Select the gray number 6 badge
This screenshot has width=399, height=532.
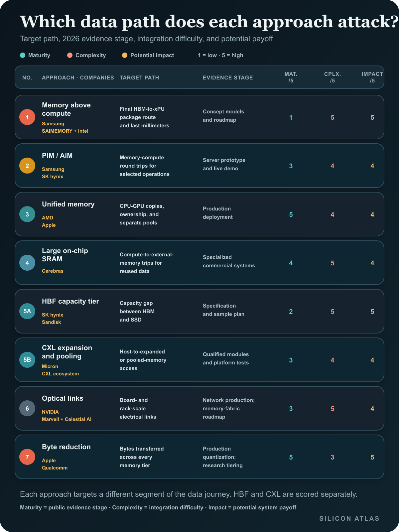click(x=27, y=408)
